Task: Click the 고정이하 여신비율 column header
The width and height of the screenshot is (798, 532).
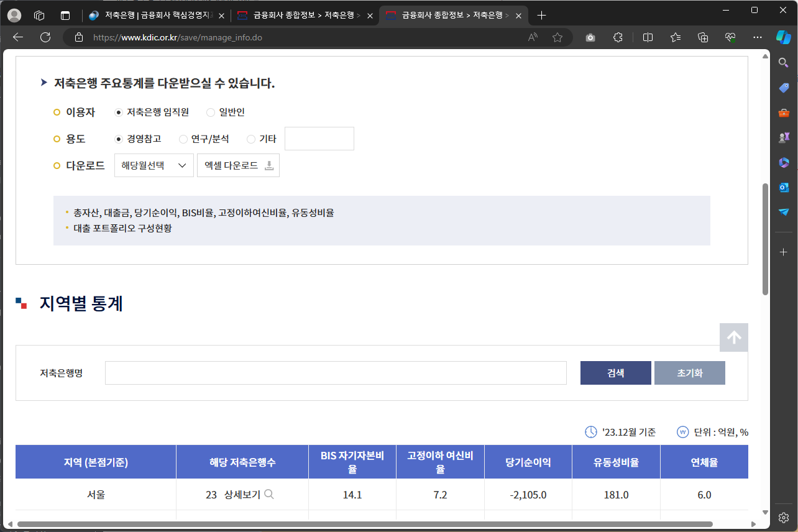Action: [440, 462]
